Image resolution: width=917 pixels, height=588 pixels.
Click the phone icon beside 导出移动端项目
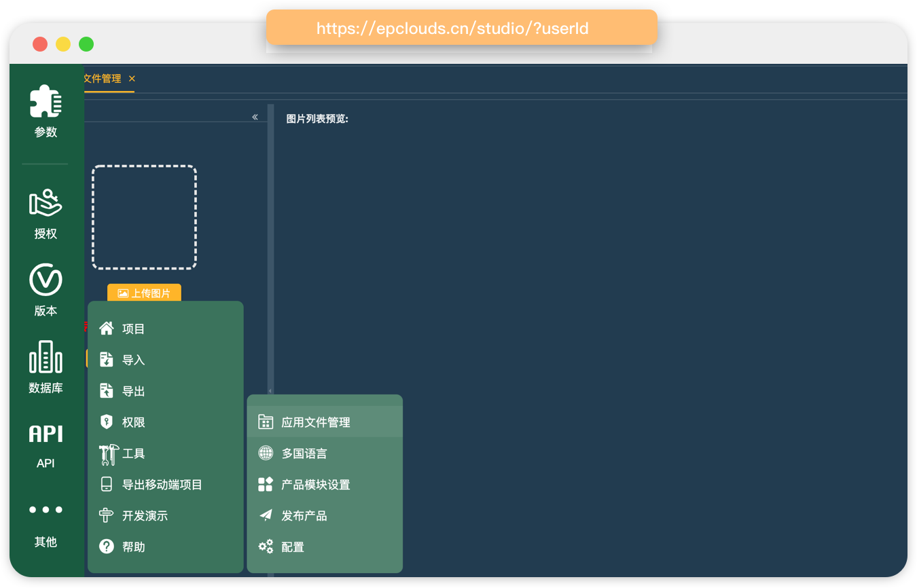107,484
